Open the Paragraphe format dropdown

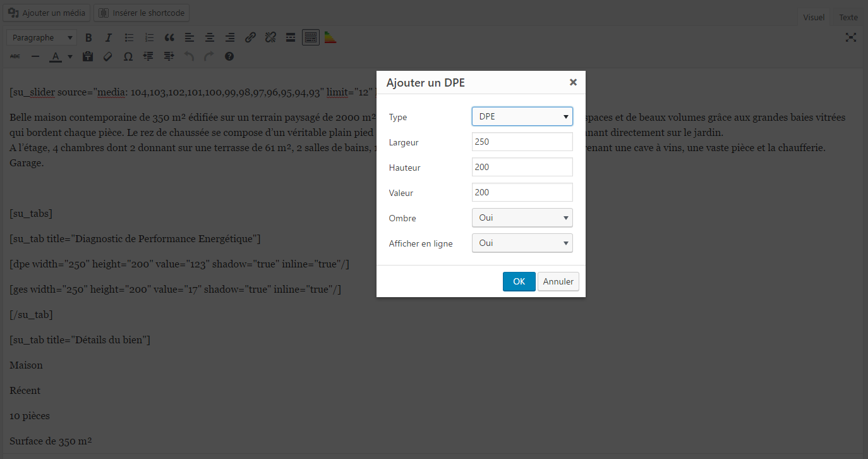[42, 38]
